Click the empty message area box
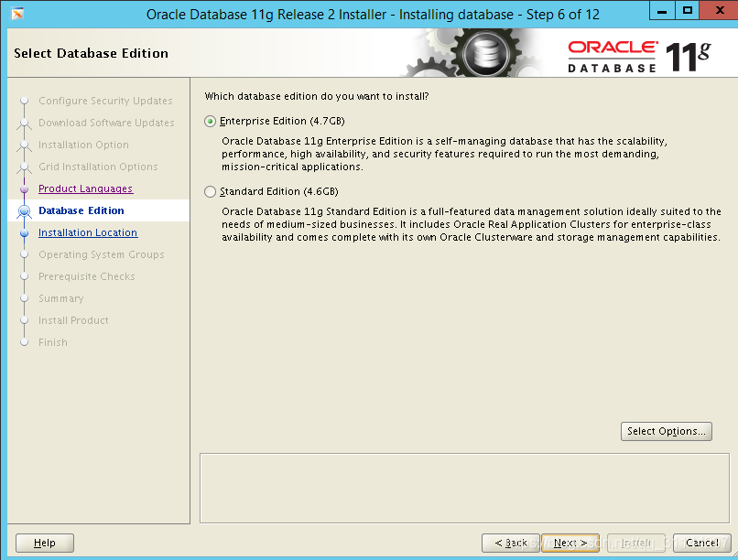738x560 pixels. (464, 488)
